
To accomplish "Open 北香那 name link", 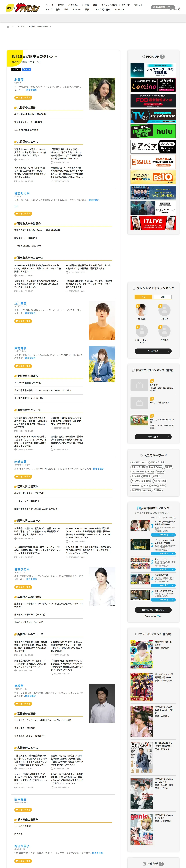I will 19,80.
